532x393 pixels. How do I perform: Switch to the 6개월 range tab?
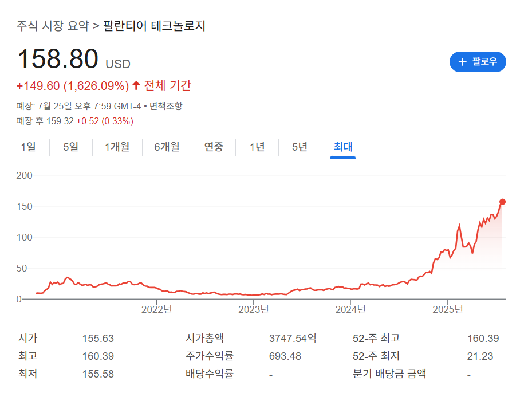pyautogui.click(x=167, y=147)
